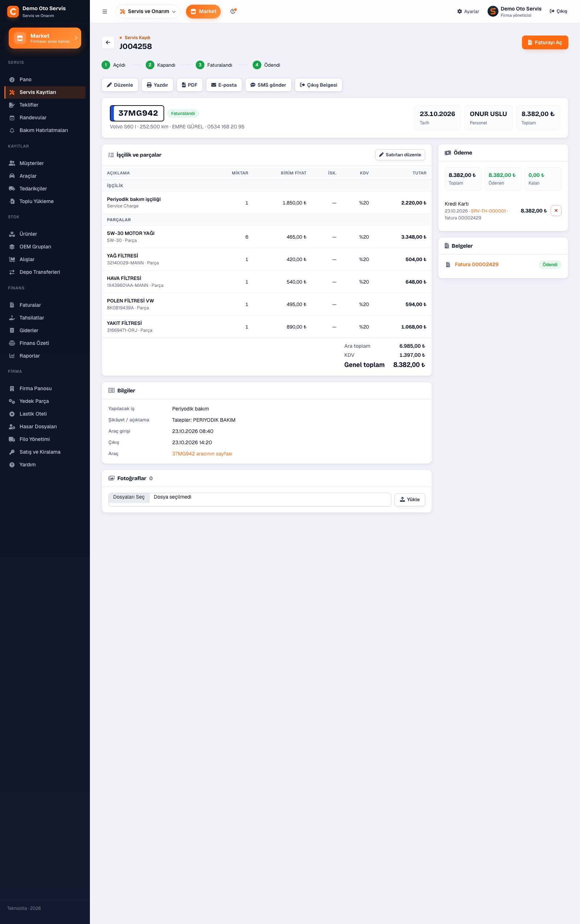Open Depo Transferleri in the sidebar
580x924 pixels.
(45, 272)
